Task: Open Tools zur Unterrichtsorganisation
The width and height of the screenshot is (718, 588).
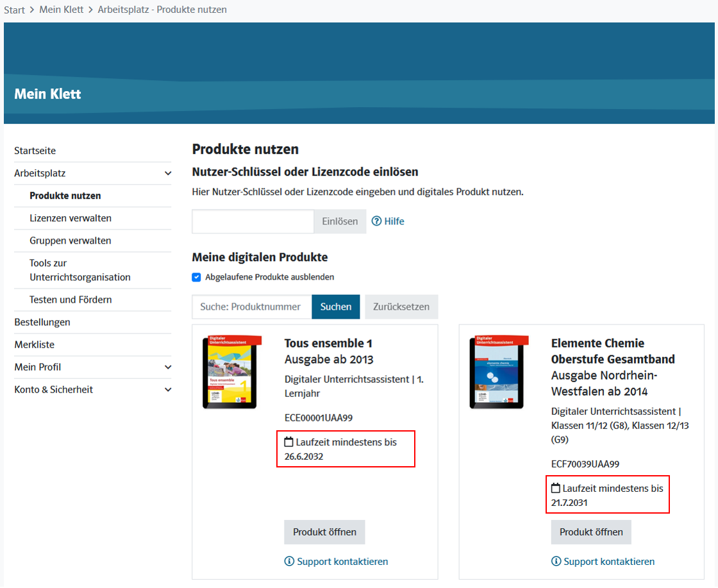Action: [x=80, y=270]
